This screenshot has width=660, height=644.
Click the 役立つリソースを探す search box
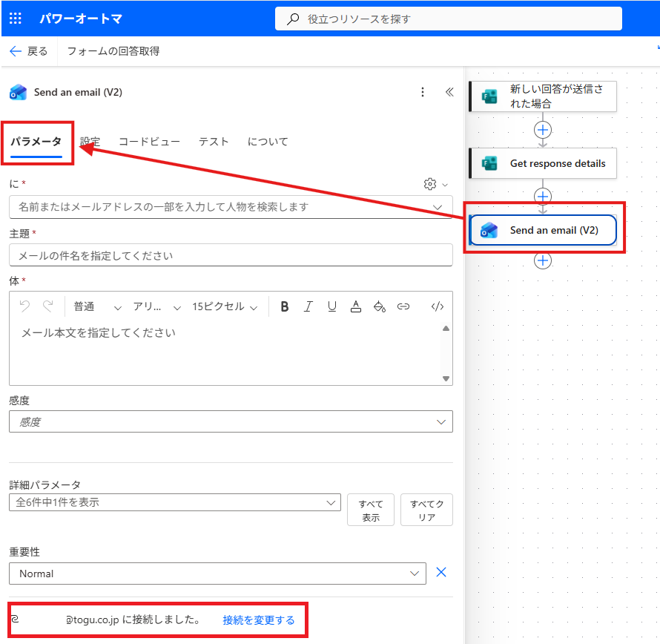(x=449, y=19)
